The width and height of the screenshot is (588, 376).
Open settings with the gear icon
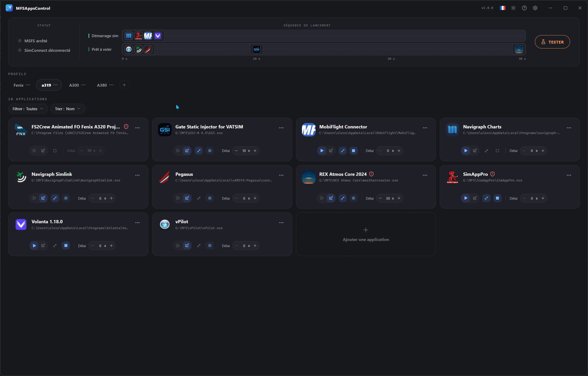535,8
